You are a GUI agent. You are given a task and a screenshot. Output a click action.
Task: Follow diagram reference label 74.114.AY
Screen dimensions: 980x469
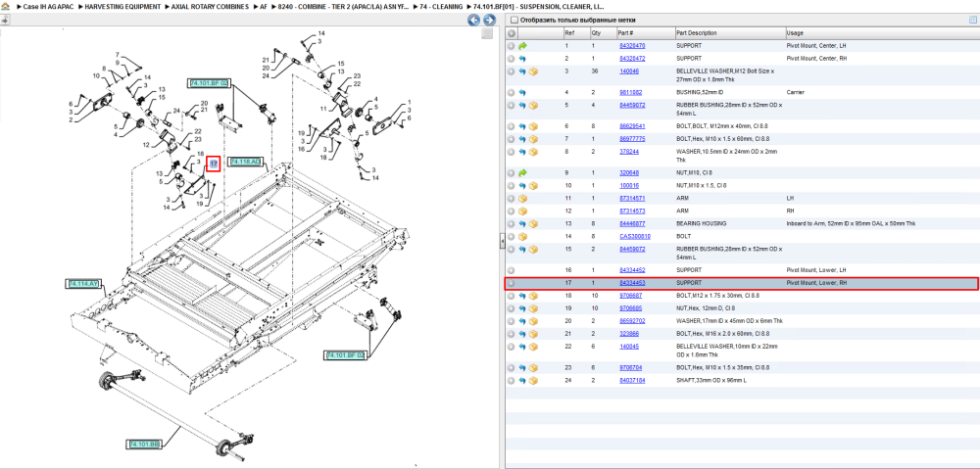[x=83, y=284]
